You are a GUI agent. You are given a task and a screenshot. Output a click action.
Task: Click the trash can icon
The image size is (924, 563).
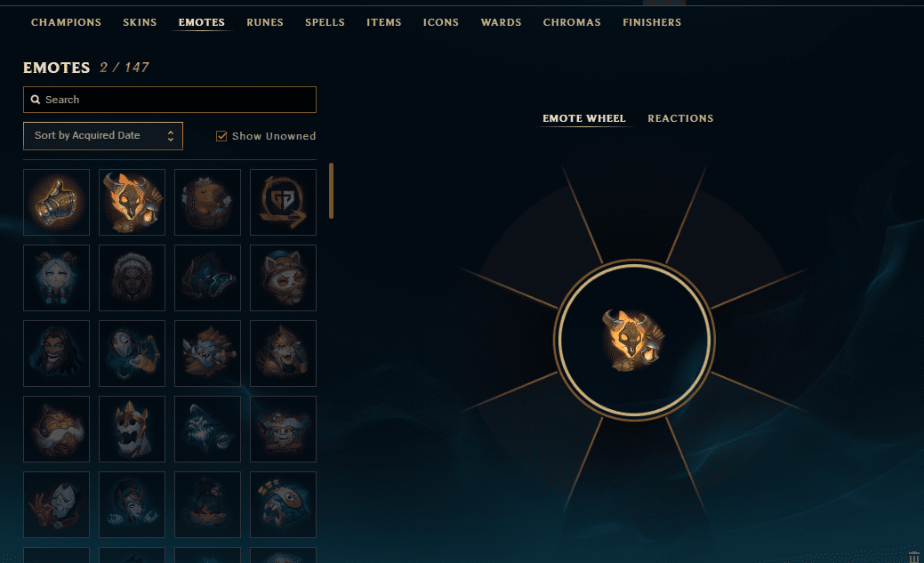pyautogui.click(x=914, y=557)
